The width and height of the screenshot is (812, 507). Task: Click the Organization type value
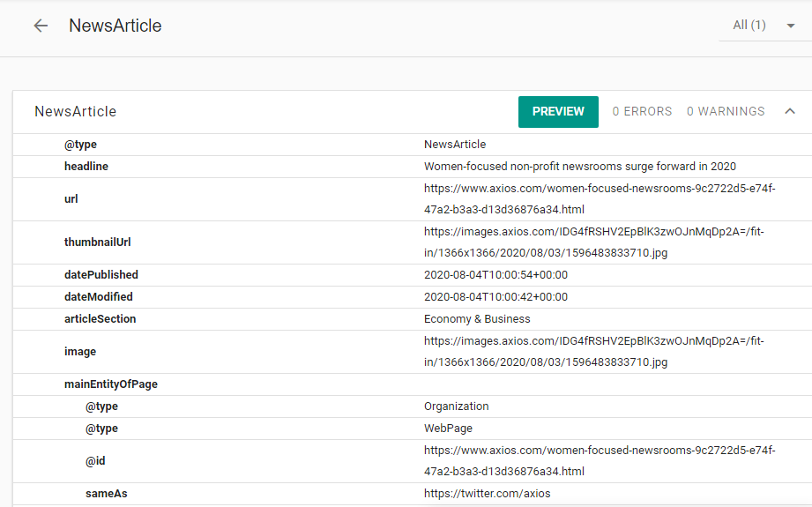click(456, 406)
